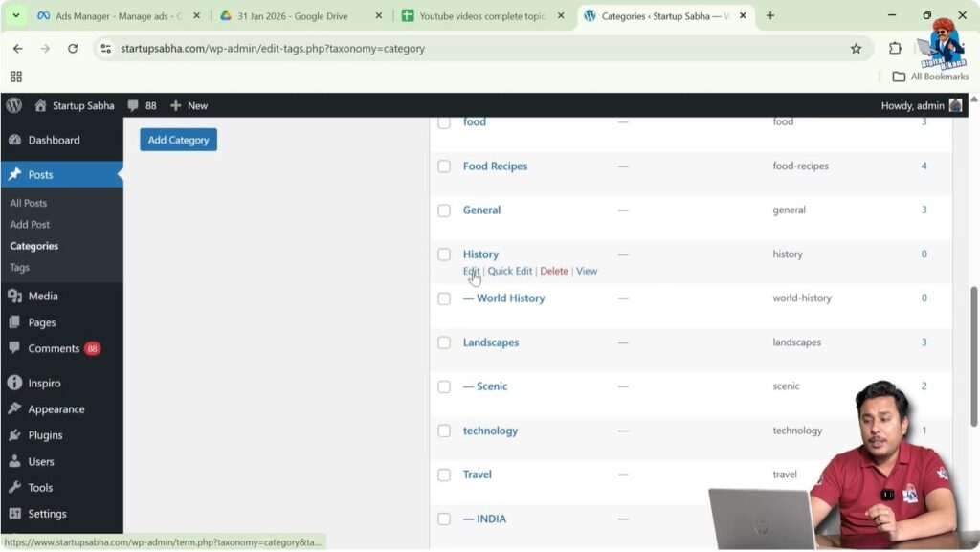
Task: Open the New content menu
Action: click(189, 105)
